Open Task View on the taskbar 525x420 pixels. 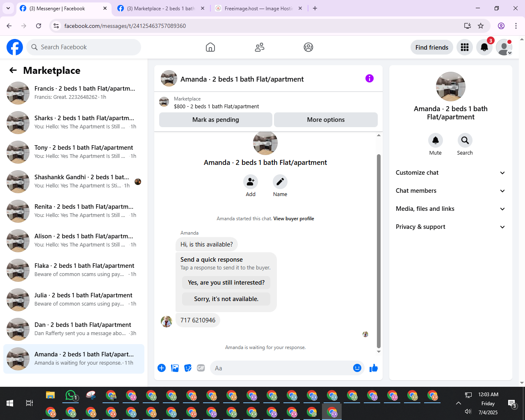point(30,403)
